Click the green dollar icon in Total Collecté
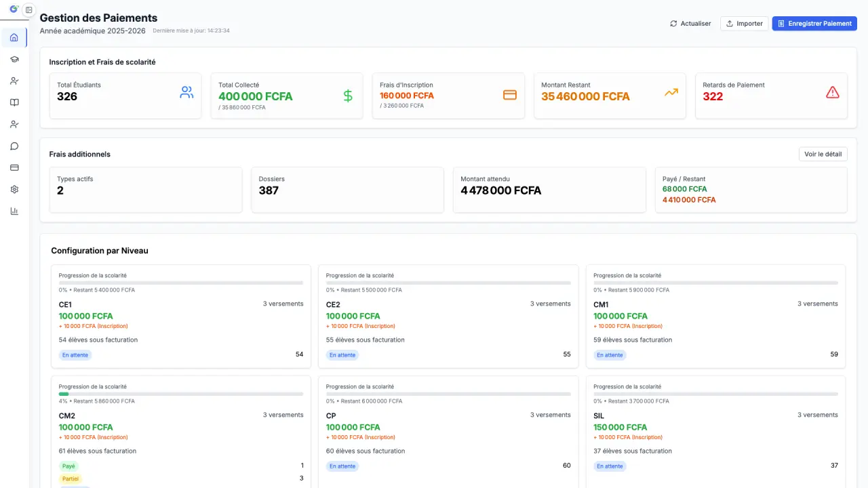868x488 pixels. point(348,96)
